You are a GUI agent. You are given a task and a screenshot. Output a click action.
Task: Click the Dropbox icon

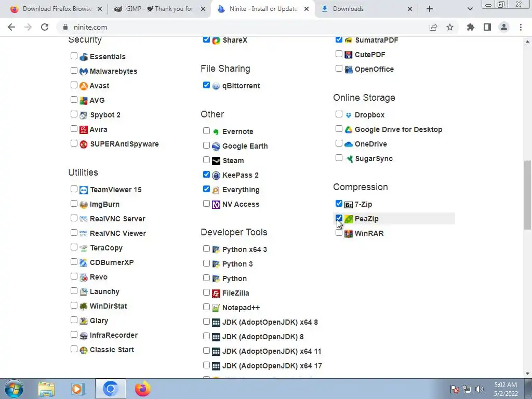[349, 115]
